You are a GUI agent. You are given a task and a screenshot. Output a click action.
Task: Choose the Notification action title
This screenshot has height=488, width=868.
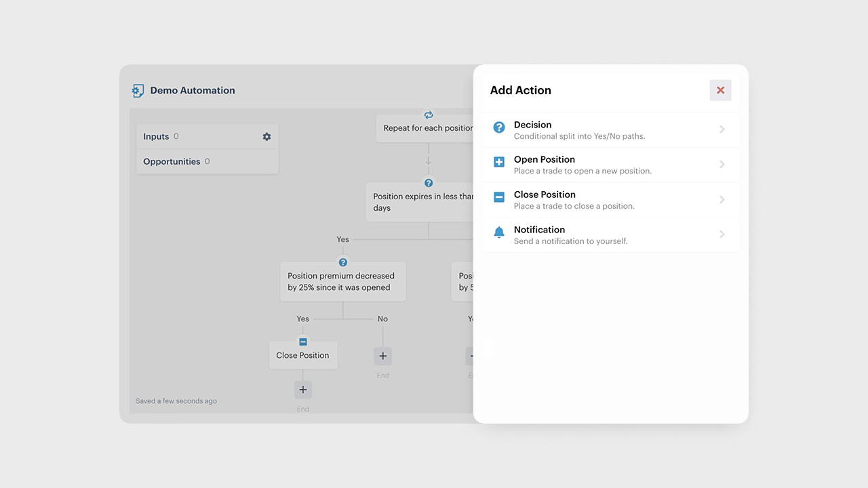[x=539, y=230]
